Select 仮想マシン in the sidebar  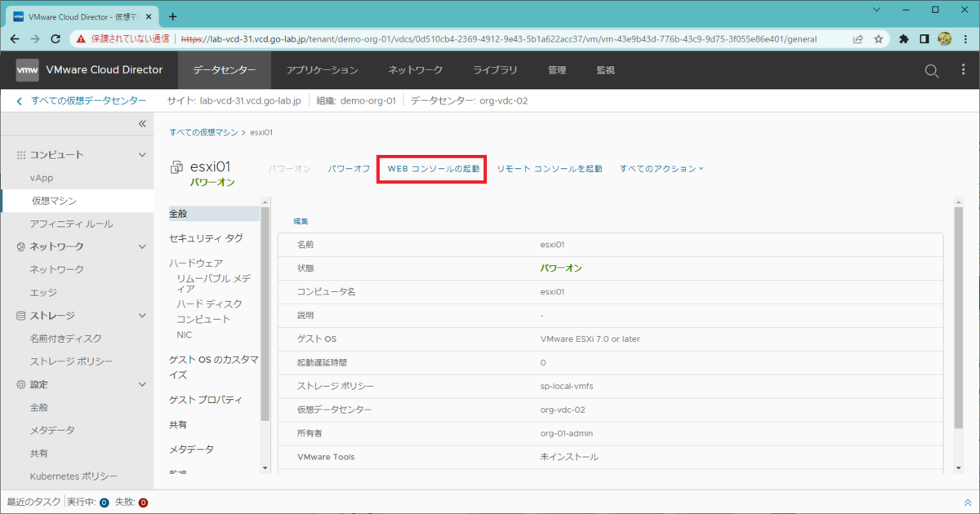point(54,201)
